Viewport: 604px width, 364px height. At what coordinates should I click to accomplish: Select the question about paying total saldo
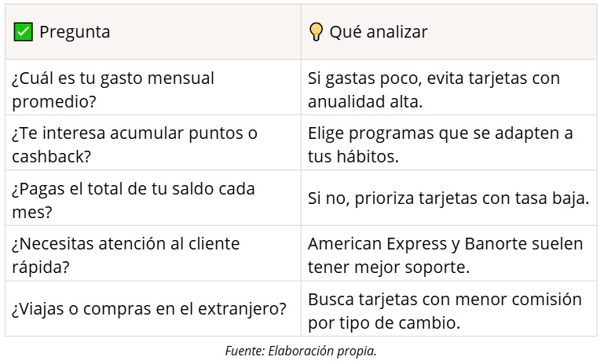point(133,199)
